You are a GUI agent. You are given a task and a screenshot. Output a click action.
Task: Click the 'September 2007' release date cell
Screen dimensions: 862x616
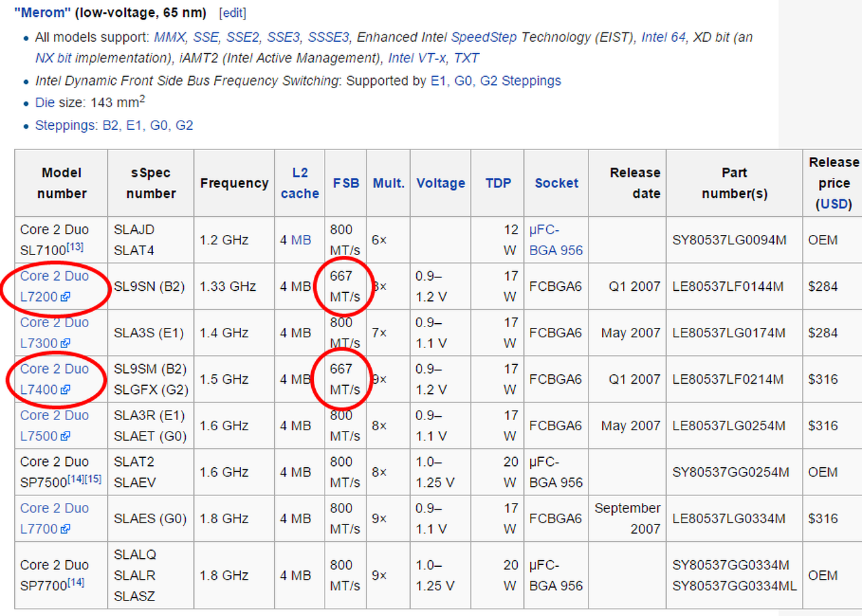(x=628, y=518)
